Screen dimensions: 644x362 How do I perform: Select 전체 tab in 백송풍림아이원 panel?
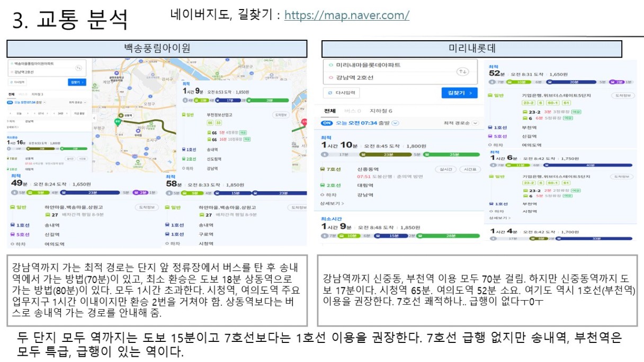pyautogui.click(x=11, y=94)
